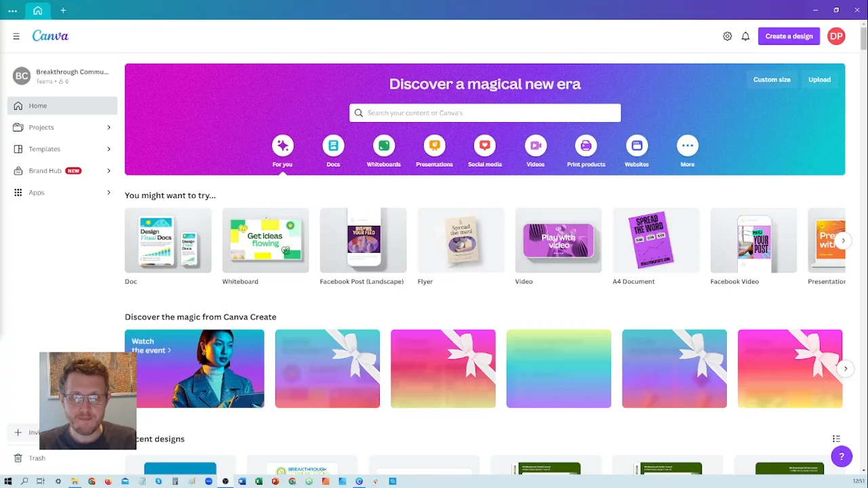Open a new tab with the plus icon
868x488 pixels.
pos(63,10)
